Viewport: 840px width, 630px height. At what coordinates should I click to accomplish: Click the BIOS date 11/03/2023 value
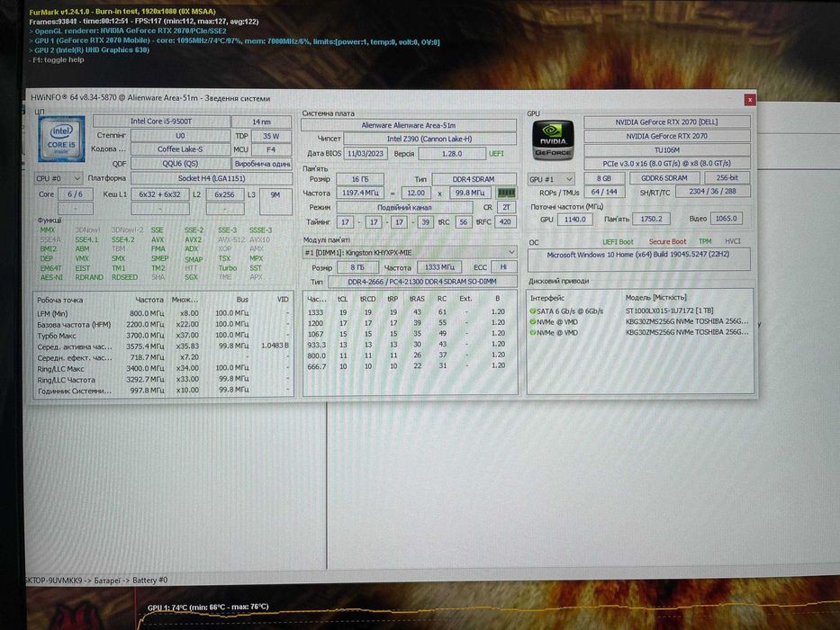coord(366,154)
